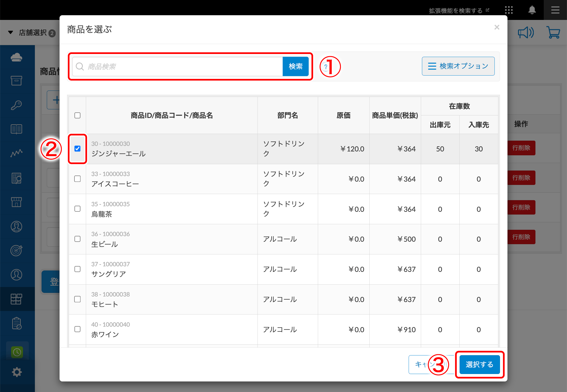Click the cloud icon in the sidebar
This screenshot has width=567, height=392.
click(16, 57)
